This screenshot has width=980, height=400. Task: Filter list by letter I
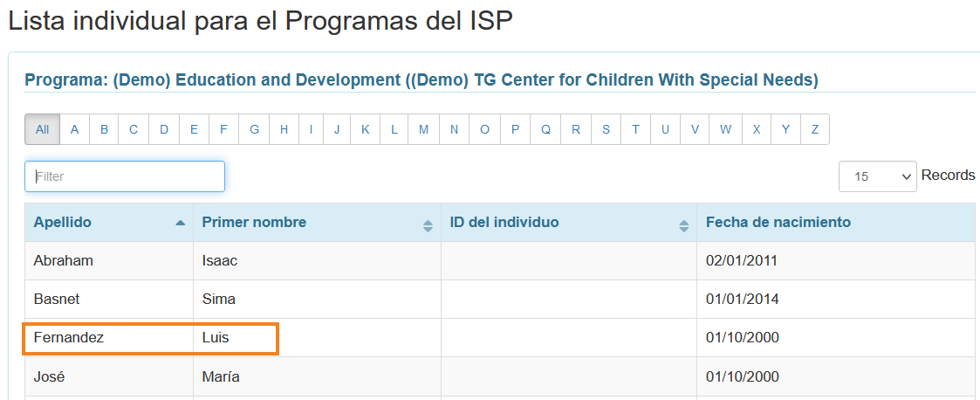coord(311,129)
